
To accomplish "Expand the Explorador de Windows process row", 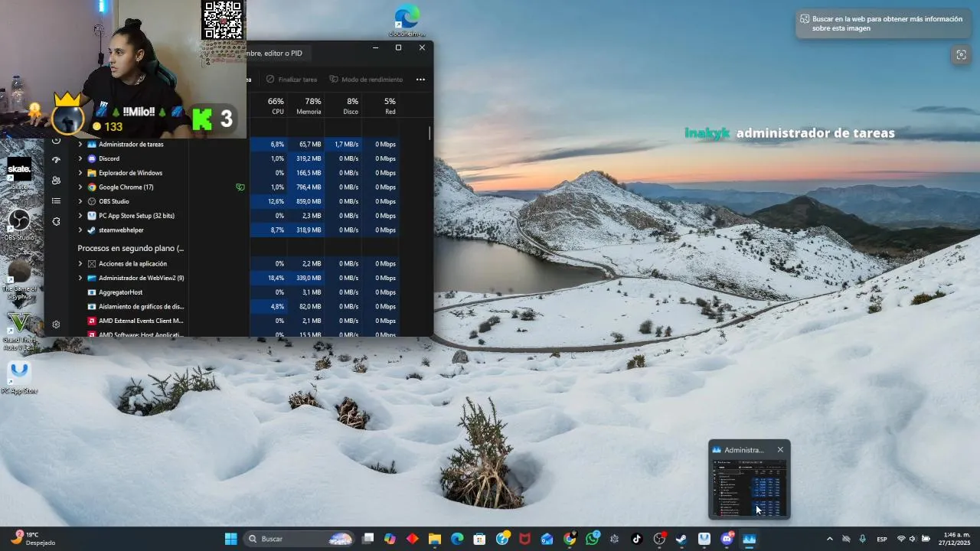I will pyautogui.click(x=80, y=173).
